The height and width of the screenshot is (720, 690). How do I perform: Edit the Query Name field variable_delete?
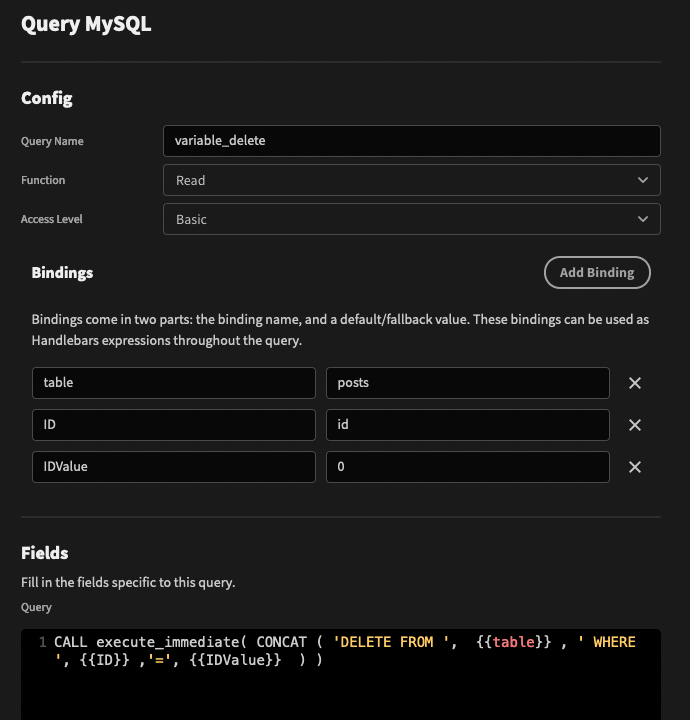[x=412, y=141]
